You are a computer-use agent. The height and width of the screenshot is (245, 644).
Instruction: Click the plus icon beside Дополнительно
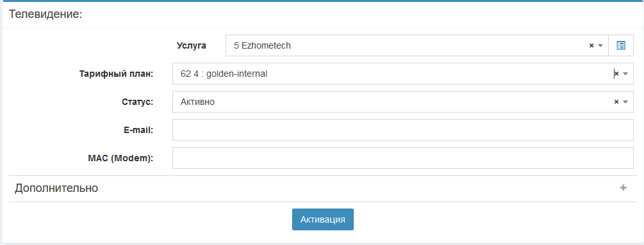623,188
